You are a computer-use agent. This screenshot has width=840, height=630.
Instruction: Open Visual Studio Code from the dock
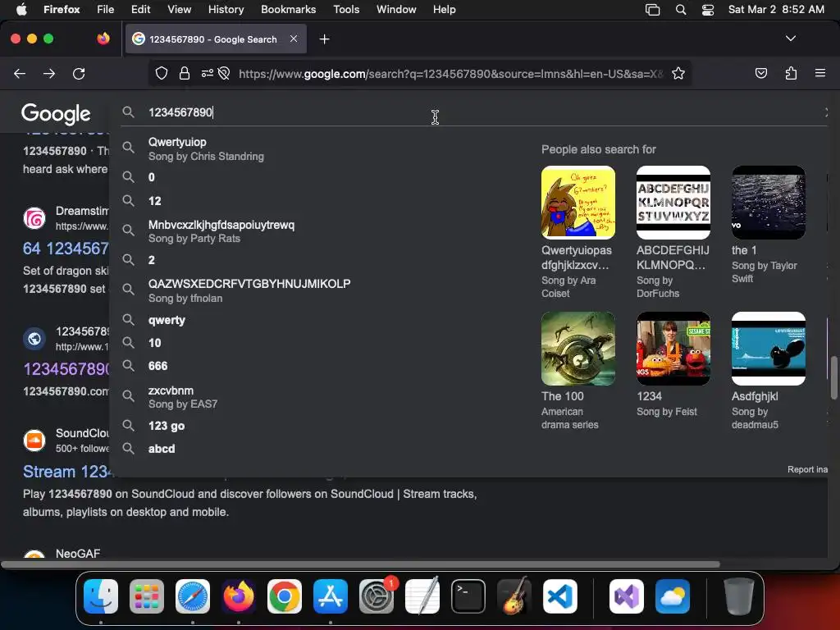tap(560, 596)
